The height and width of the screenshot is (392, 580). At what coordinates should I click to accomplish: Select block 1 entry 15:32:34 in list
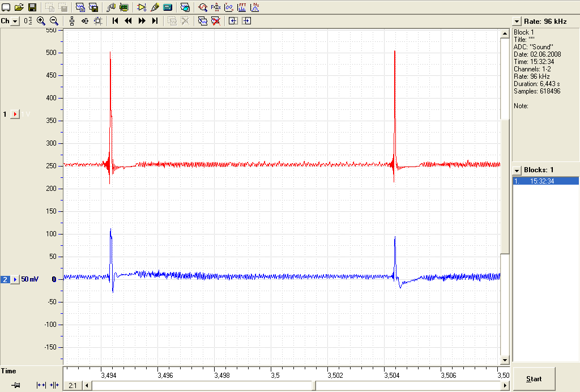click(545, 181)
